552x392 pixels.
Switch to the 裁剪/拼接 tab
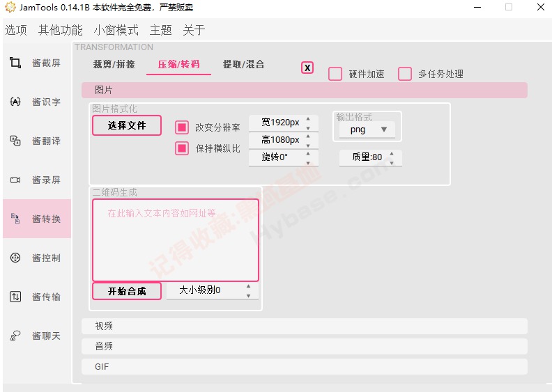coord(114,64)
